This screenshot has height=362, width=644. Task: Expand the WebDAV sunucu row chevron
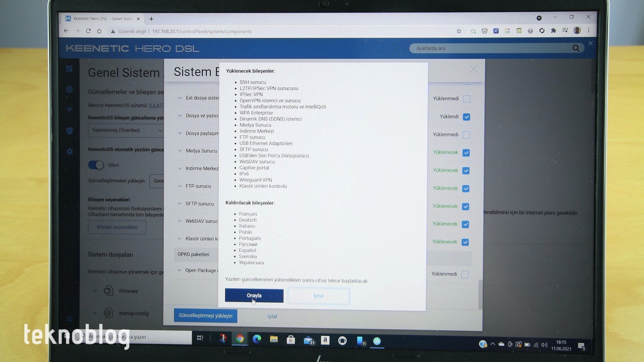tap(180, 221)
